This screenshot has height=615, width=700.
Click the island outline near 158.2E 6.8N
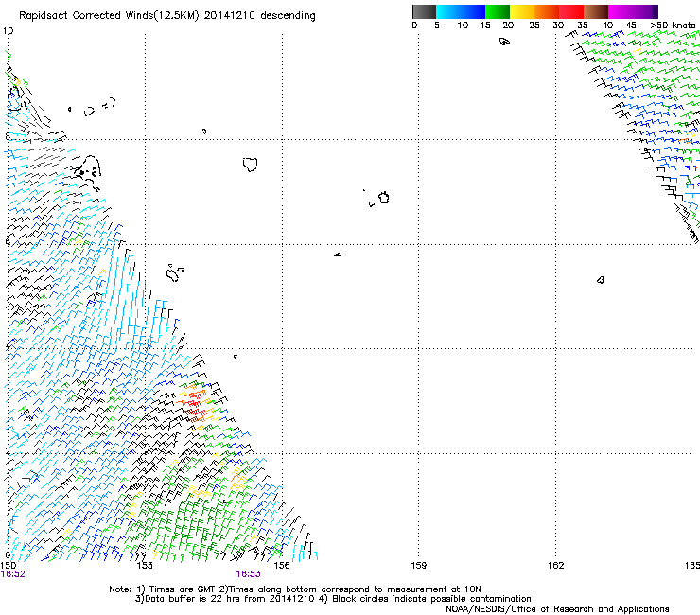click(384, 198)
